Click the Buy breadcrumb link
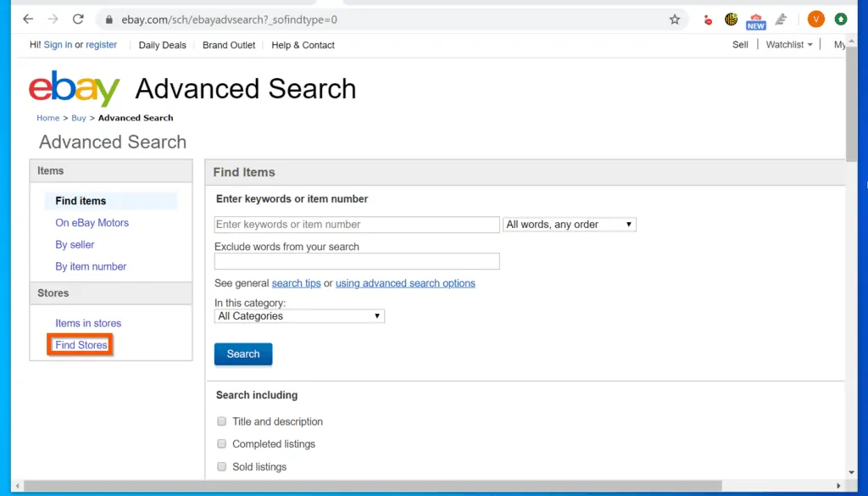 [79, 118]
